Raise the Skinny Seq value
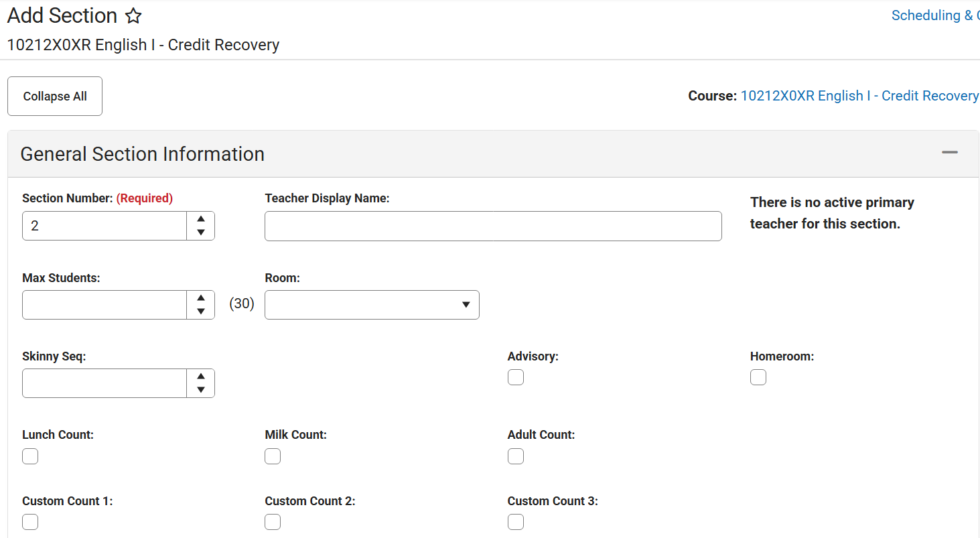The width and height of the screenshot is (980, 538). click(201, 376)
